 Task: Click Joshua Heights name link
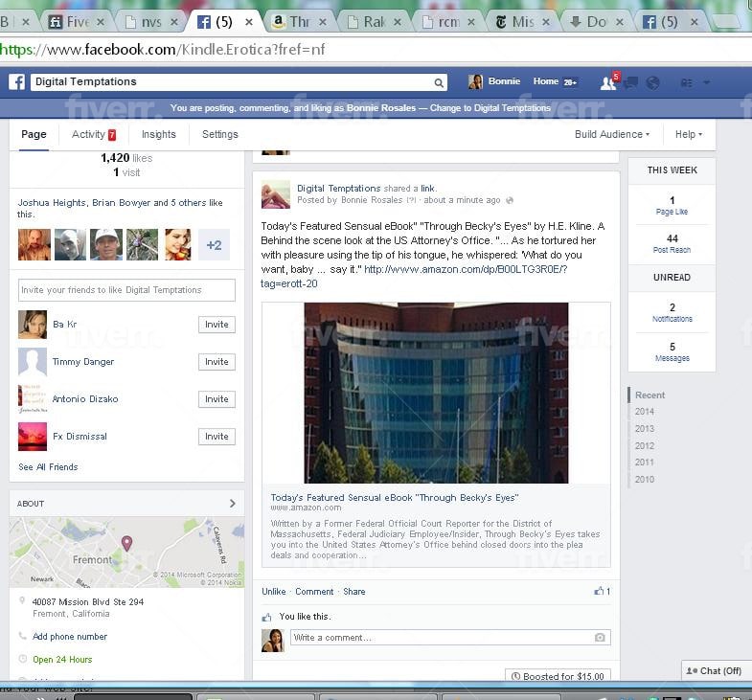click(x=53, y=203)
